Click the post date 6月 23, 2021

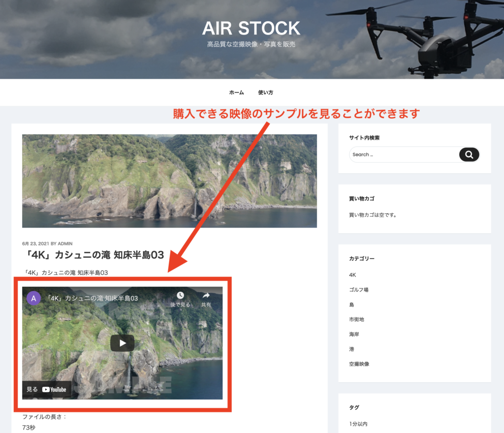(x=35, y=244)
